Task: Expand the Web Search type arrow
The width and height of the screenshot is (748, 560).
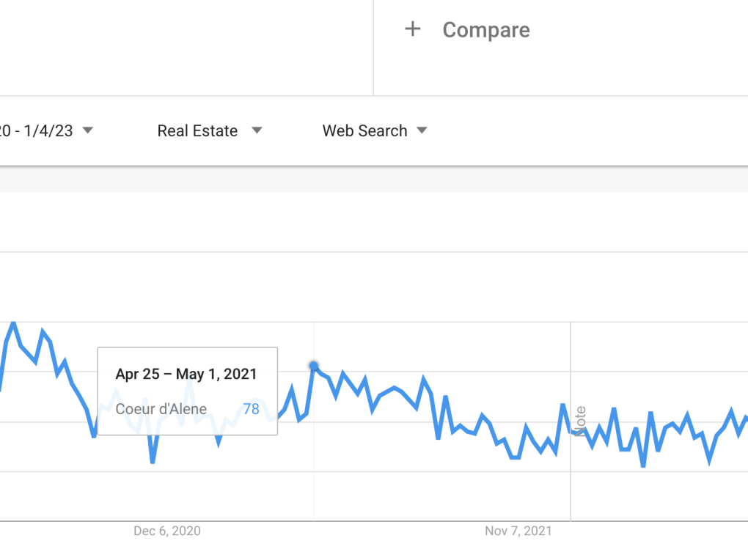Action: [x=422, y=130]
